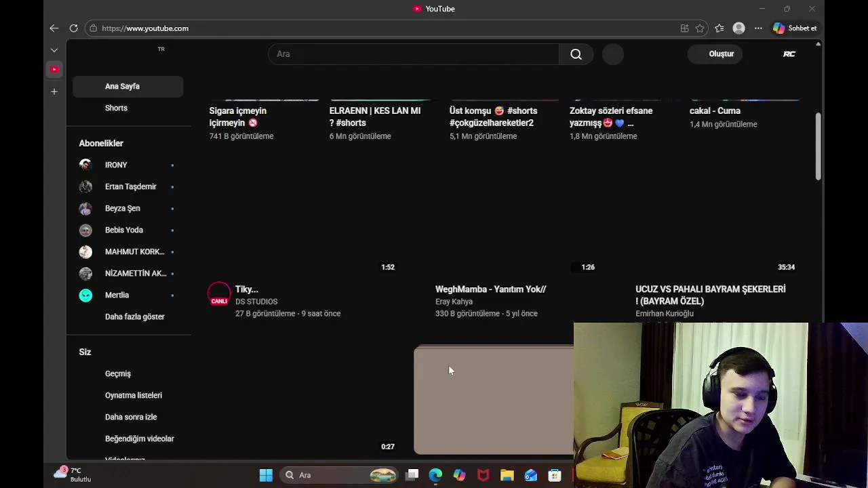
Task: Open the Edge profile avatar
Action: click(x=739, y=28)
